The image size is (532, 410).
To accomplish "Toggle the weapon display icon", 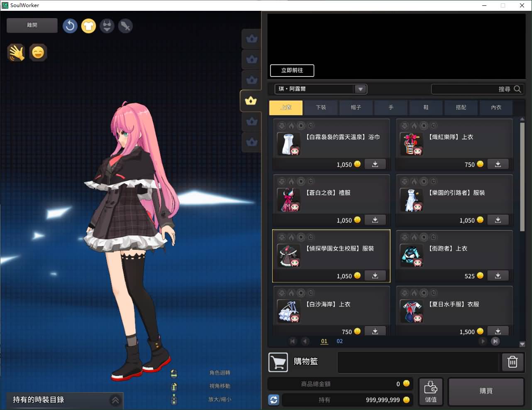I will (x=125, y=26).
